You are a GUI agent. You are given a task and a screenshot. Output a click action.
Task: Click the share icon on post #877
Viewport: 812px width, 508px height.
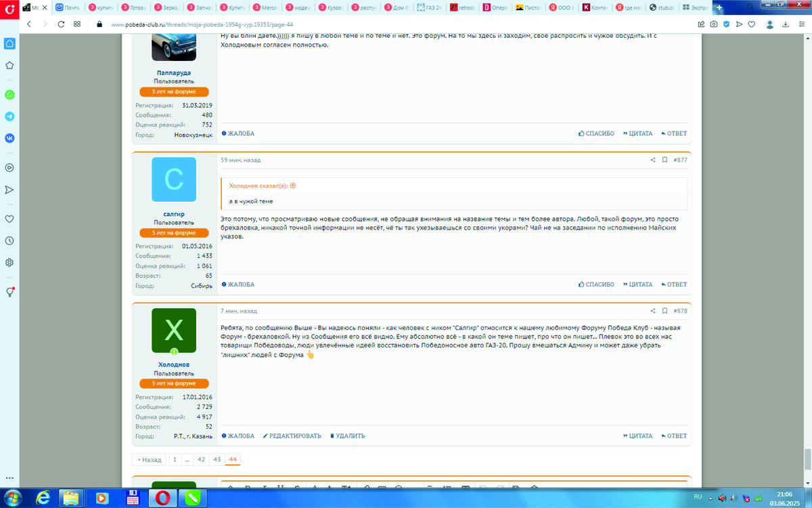point(653,161)
